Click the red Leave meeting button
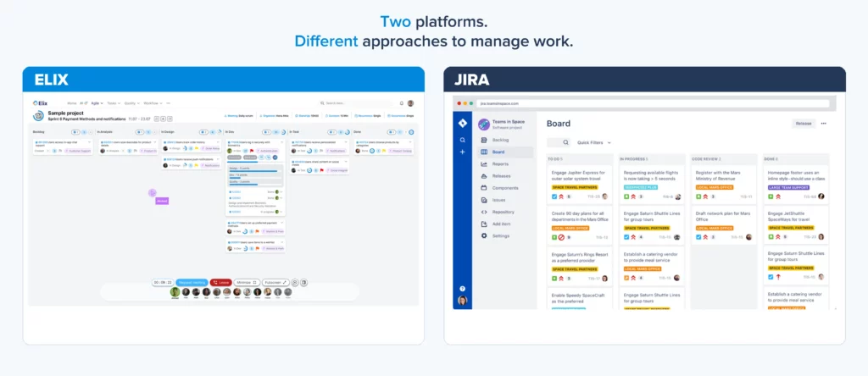This screenshot has width=868, height=376. click(221, 282)
